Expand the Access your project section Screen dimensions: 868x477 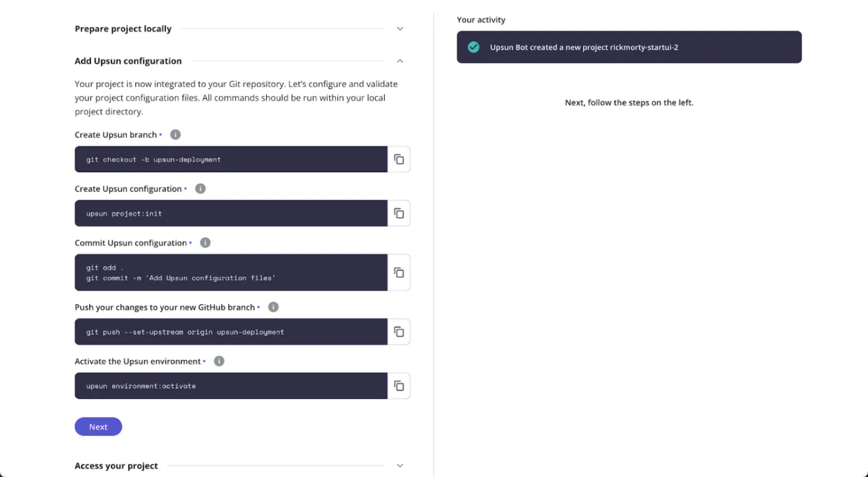point(400,466)
